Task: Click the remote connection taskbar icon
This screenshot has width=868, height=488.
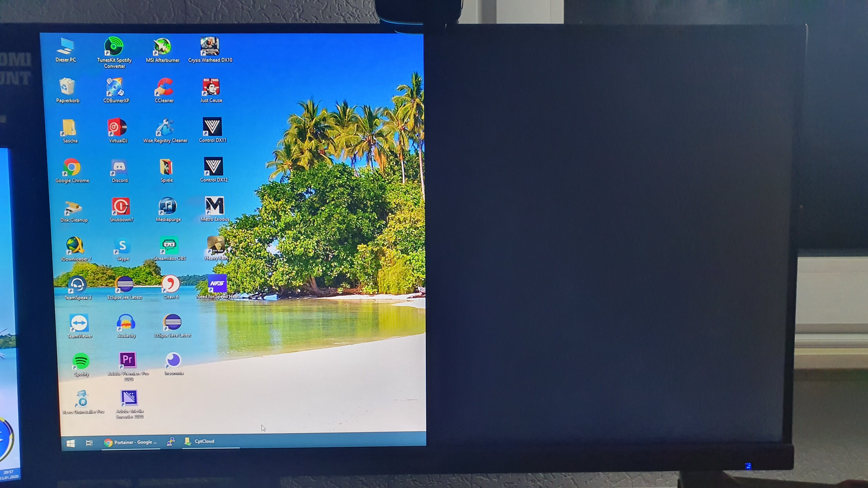Action: (x=171, y=441)
